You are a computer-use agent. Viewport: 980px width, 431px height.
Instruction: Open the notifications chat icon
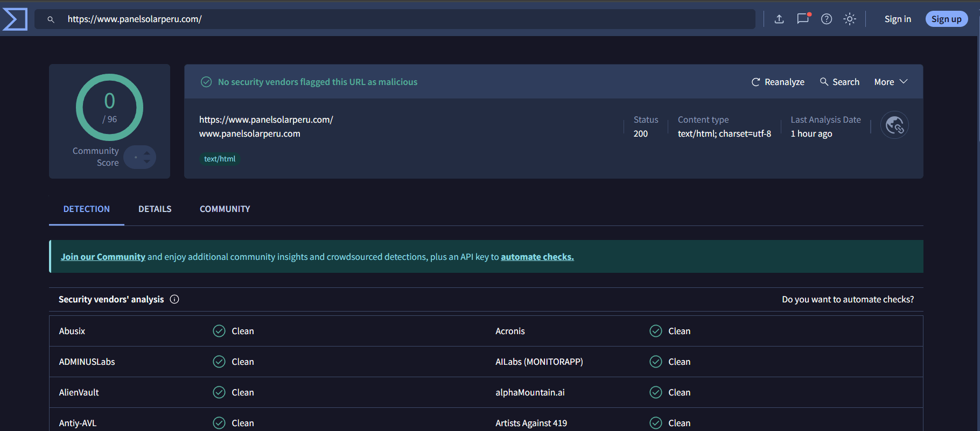[x=803, y=19]
